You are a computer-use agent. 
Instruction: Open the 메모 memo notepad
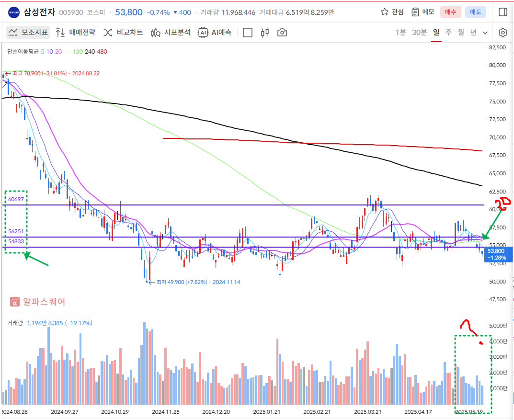point(423,12)
